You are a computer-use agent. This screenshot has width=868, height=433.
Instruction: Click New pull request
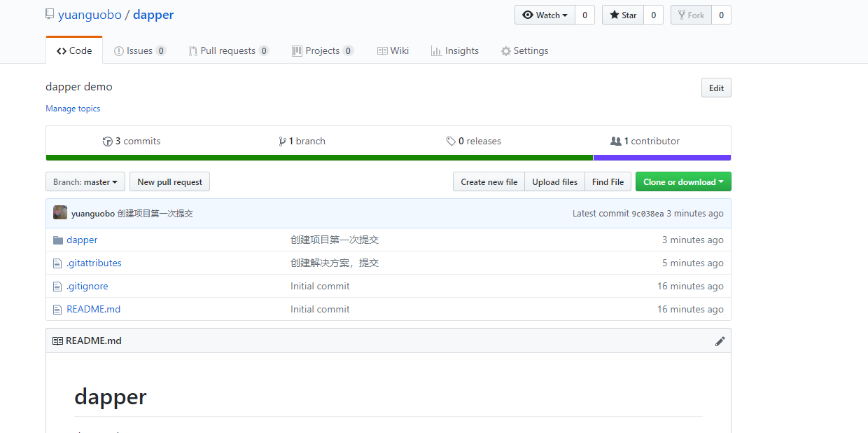pos(169,182)
